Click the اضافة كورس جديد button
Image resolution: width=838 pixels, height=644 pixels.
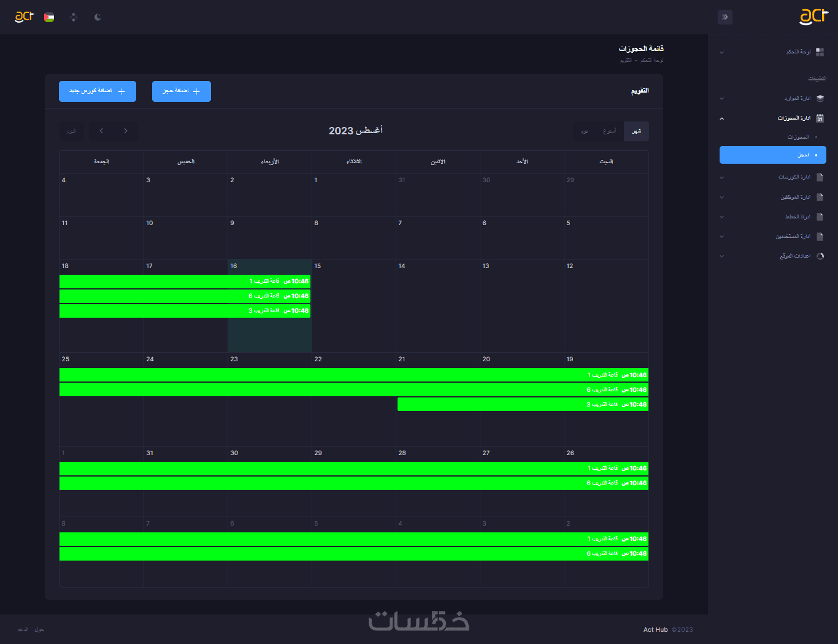coord(98,91)
